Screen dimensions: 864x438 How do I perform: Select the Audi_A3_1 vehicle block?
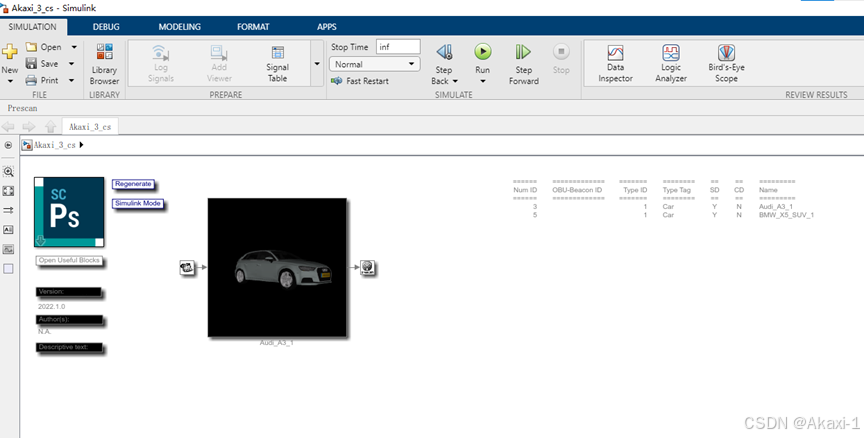point(277,267)
